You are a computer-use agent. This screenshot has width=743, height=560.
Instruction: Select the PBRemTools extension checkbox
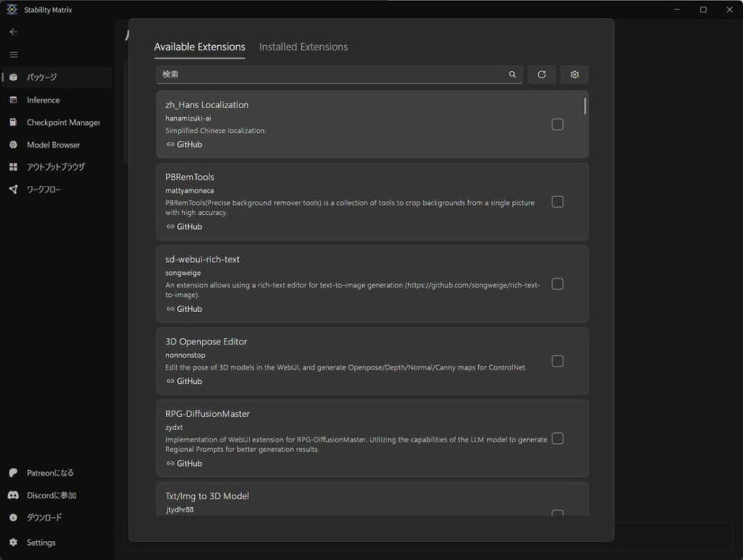pyautogui.click(x=557, y=201)
